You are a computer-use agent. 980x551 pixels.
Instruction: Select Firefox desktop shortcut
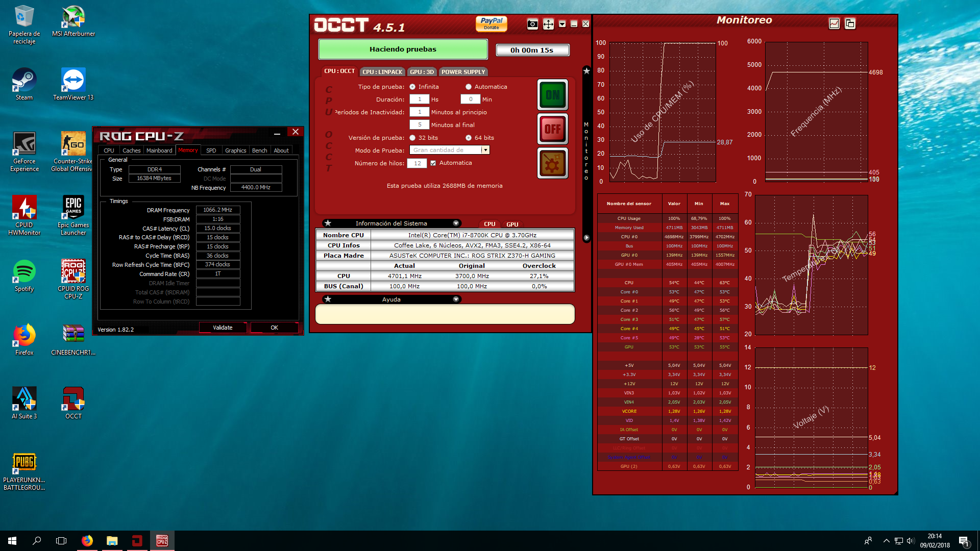click(x=24, y=340)
